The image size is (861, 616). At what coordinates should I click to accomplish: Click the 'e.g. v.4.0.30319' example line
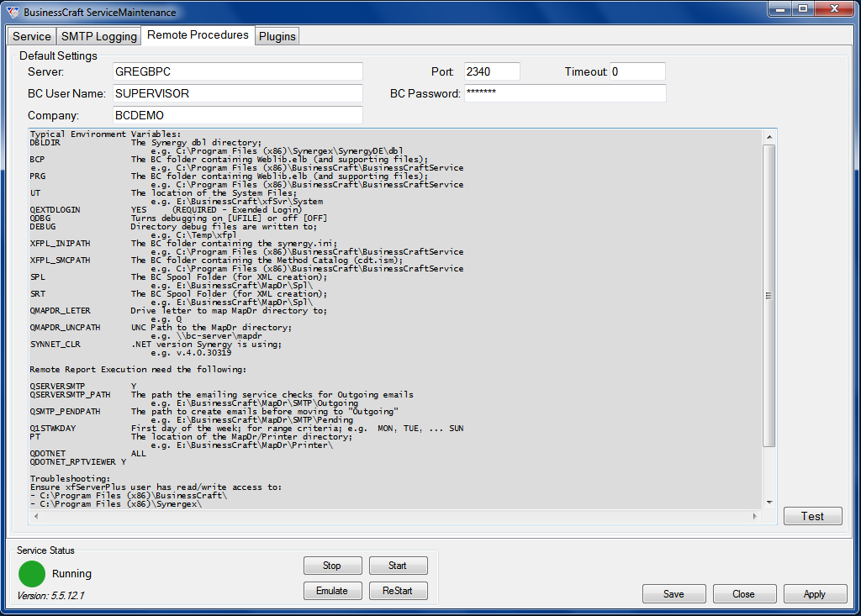pyautogui.click(x=191, y=352)
